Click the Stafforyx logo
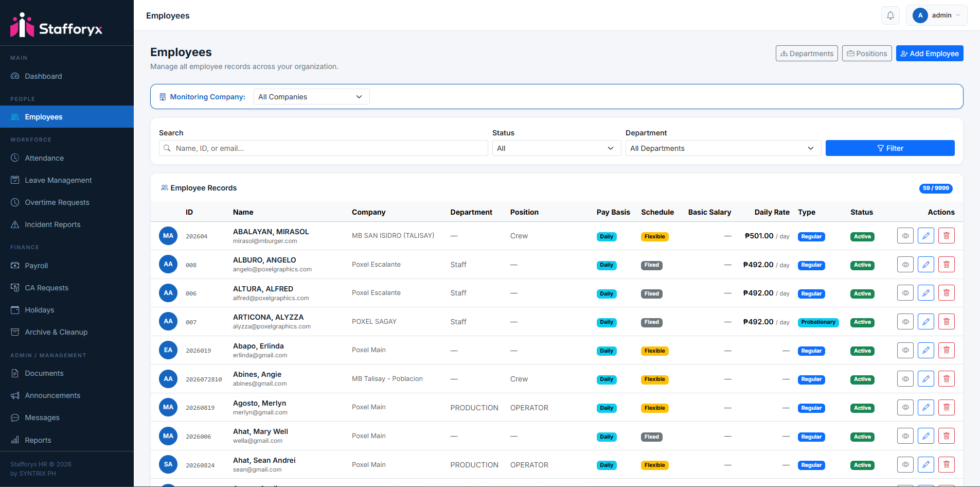980x487 pixels. (x=56, y=25)
